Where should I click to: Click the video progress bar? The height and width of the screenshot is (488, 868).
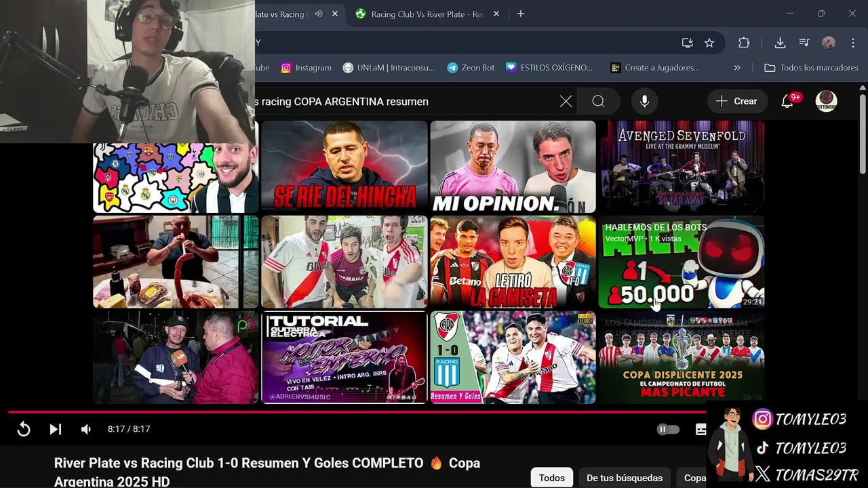[x=358, y=411]
